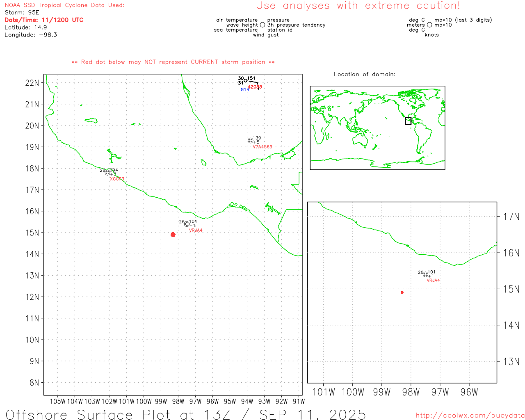Click the 'air temperature' legend label
Viewport: 525px width, 420px height.
(237, 20)
